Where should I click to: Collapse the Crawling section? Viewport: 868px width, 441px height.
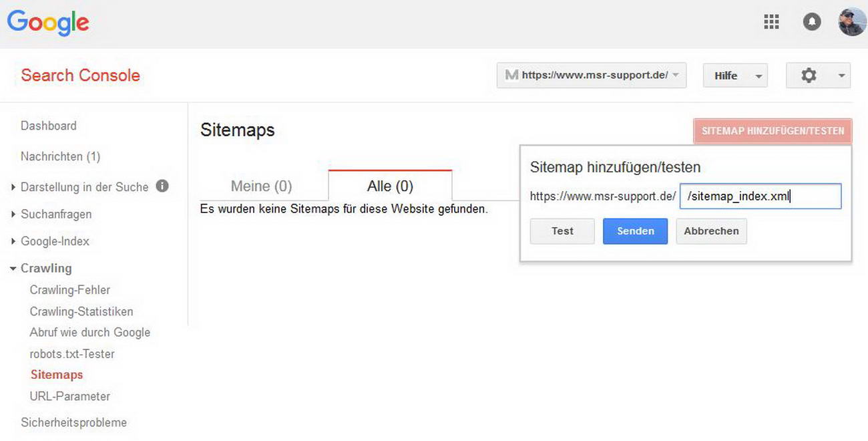tap(45, 268)
